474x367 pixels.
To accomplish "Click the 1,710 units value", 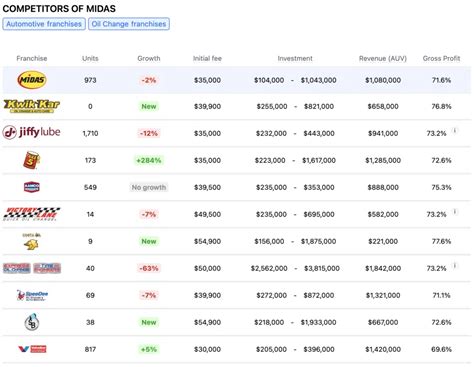I will click(x=90, y=133).
